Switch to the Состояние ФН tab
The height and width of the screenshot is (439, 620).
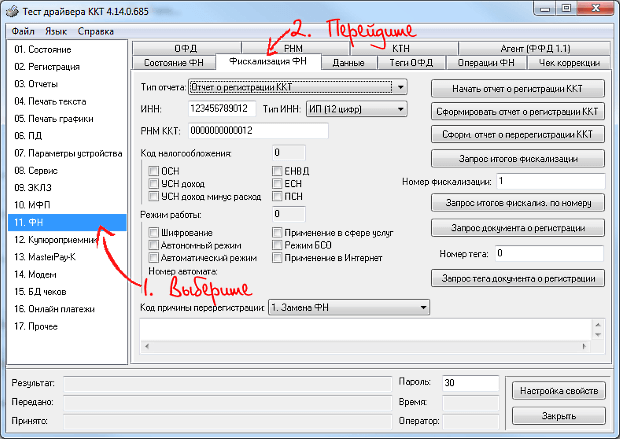click(173, 62)
